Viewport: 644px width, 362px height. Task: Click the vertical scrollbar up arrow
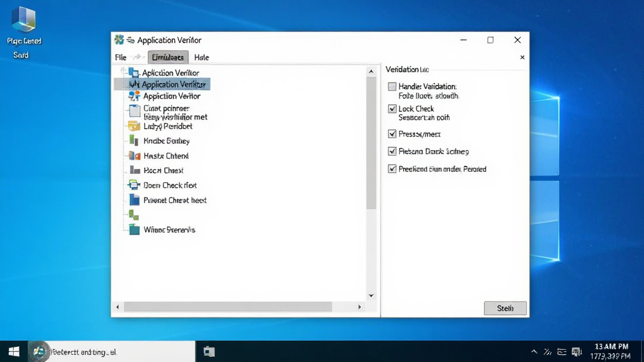371,72
